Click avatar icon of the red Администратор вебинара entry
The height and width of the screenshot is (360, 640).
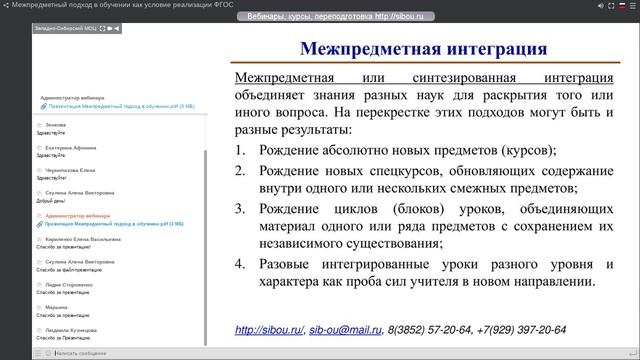(x=40, y=216)
